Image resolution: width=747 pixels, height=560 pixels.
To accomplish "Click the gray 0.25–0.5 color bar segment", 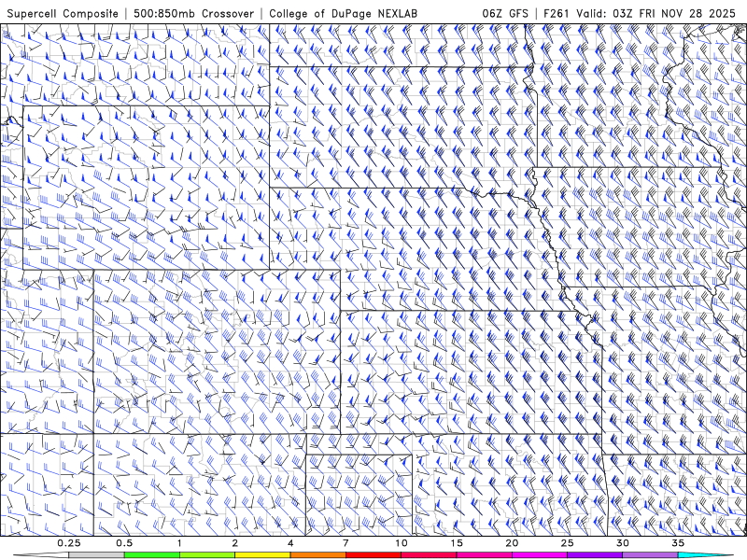I will pos(96,555).
